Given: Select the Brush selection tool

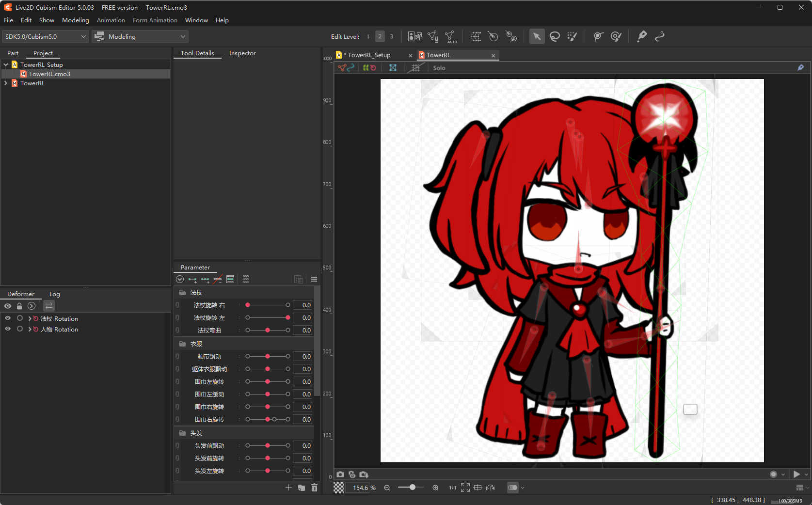Looking at the screenshot, I should coord(572,36).
